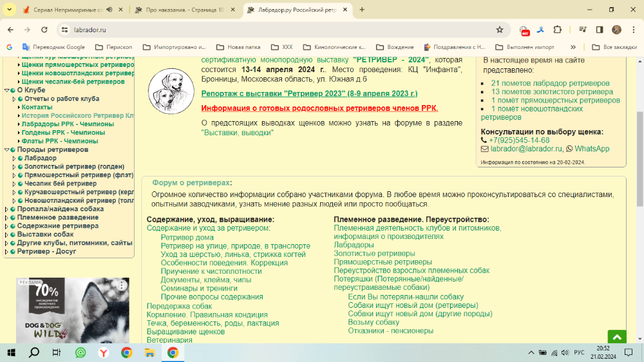The width and height of the screenshot is (644, 362).
Task: Open the media control toolbar icon
Action: (582, 30)
